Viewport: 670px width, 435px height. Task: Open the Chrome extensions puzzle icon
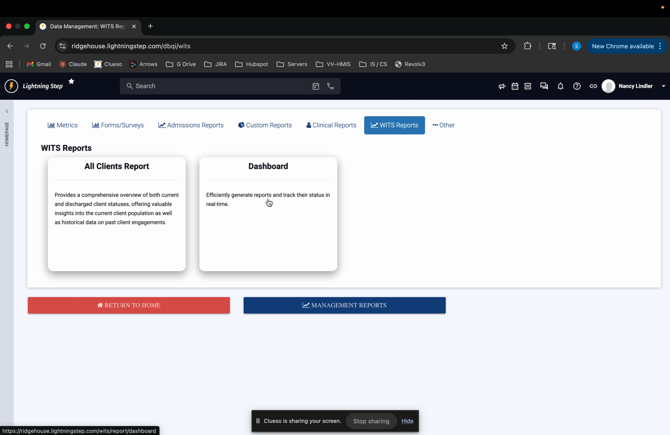point(528,46)
